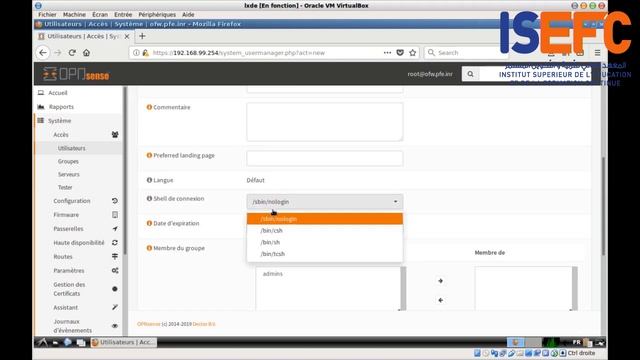Click the add-to-group right arrow button
The width and height of the screenshot is (640, 360).
[x=440, y=281]
